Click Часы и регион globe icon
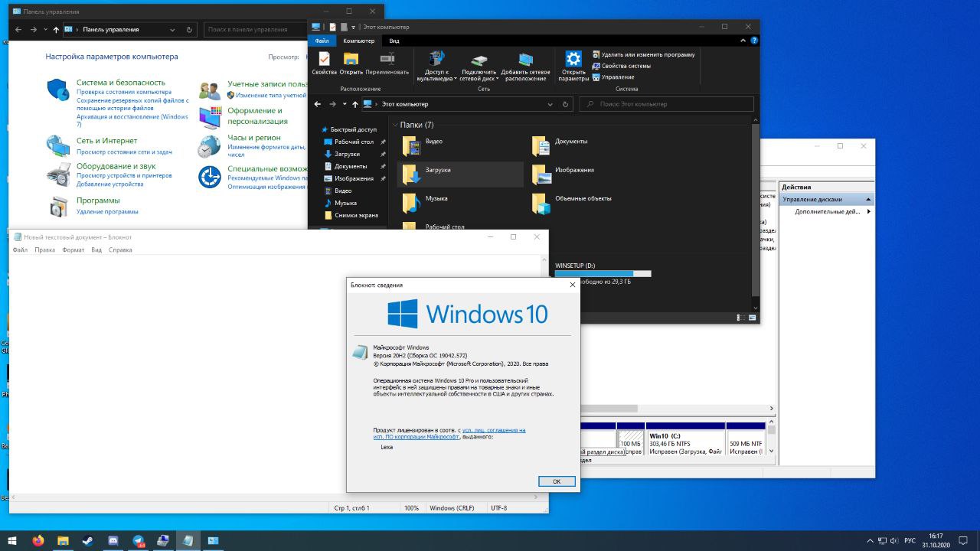Image resolution: width=980 pixels, height=551 pixels. tap(209, 145)
